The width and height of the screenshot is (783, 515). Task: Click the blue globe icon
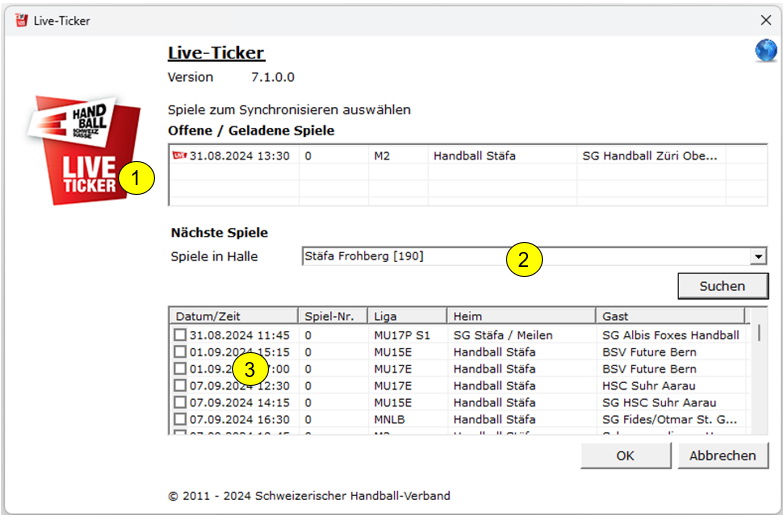(766, 50)
